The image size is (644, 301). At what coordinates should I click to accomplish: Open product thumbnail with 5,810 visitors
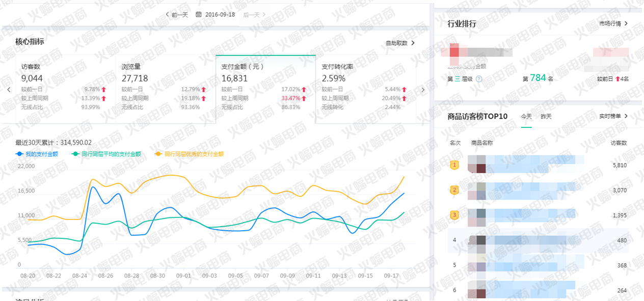[x=477, y=165]
